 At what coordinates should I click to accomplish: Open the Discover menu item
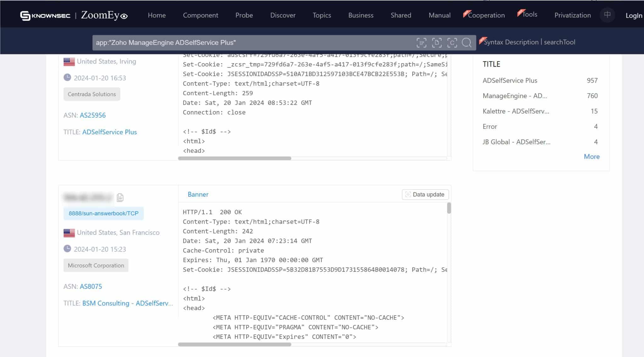coord(283,15)
